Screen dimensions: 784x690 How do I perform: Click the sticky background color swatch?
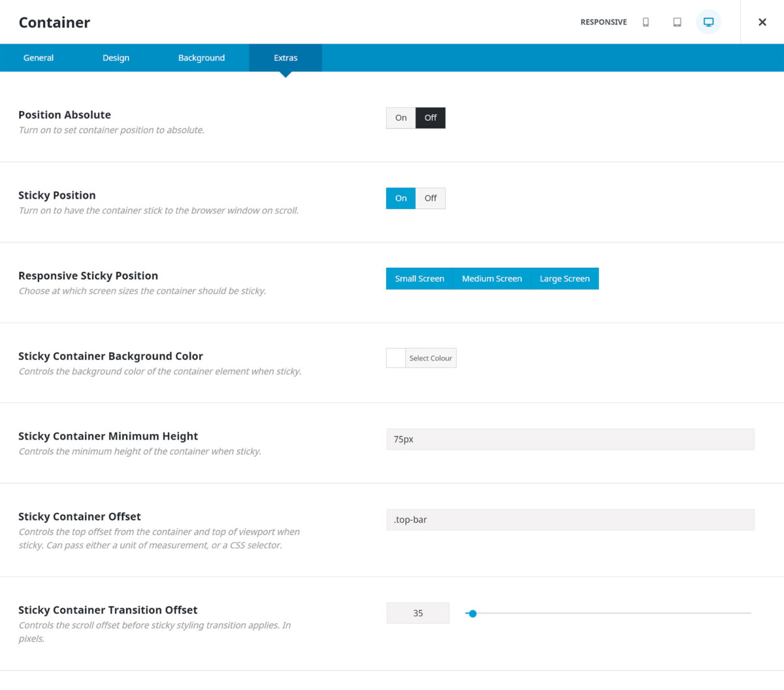pos(395,358)
